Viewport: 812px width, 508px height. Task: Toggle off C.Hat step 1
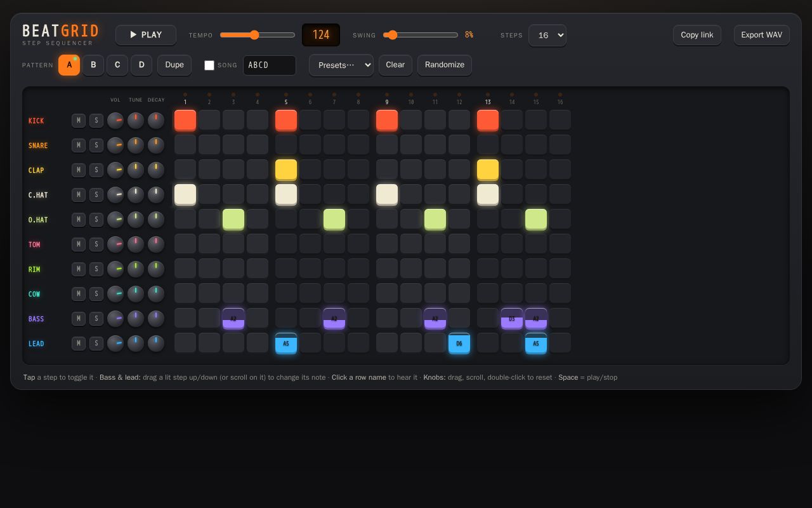tap(185, 194)
